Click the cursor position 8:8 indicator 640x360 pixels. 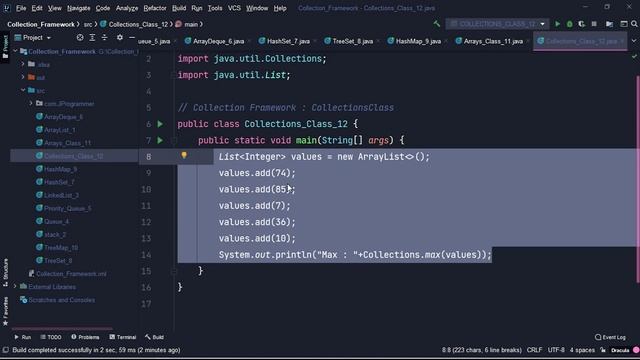pyautogui.click(x=482, y=350)
